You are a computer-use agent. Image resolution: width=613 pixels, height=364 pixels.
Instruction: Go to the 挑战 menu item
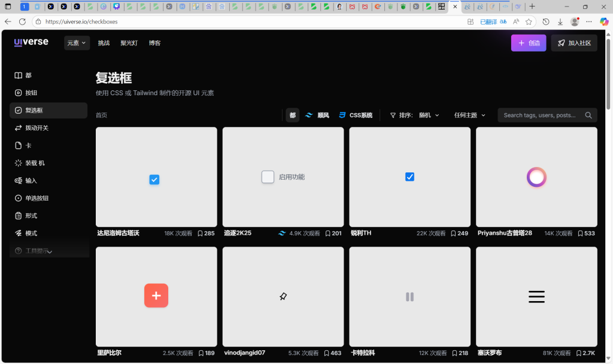(x=103, y=43)
